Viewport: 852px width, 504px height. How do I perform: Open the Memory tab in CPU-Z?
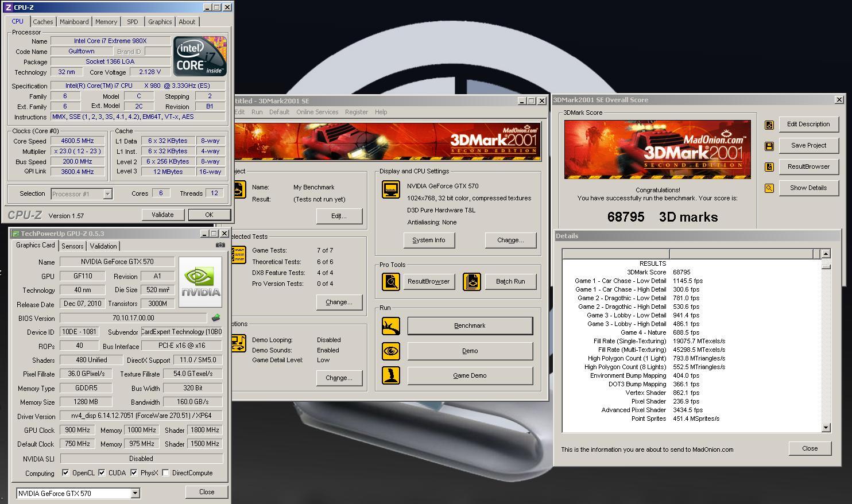(x=106, y=22)
